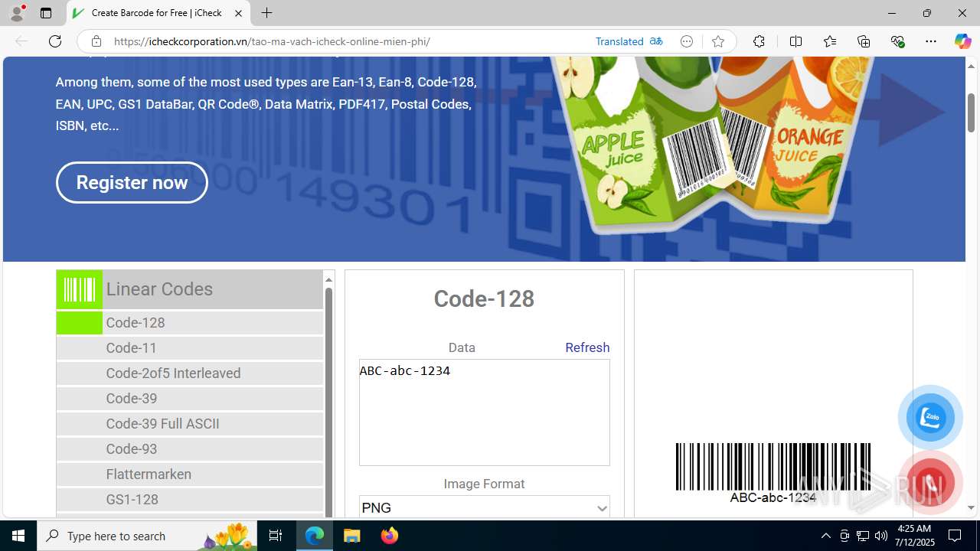
Task: Click the taskbar search box
Action: pyautogui.click(x=147, y=536)
